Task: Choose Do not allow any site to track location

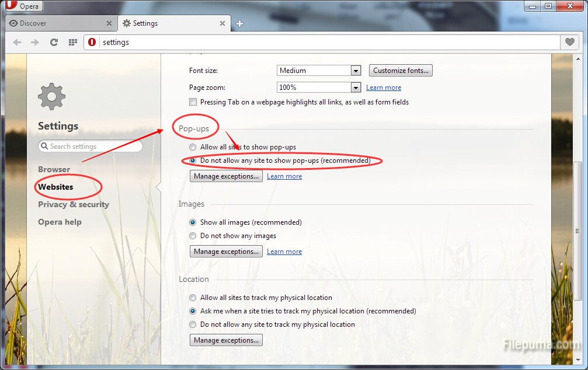Action: pos(193,324)
